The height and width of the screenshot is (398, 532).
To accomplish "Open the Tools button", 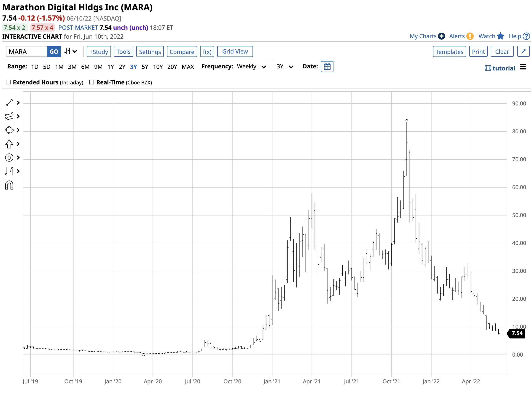I will tap(124, 52).
